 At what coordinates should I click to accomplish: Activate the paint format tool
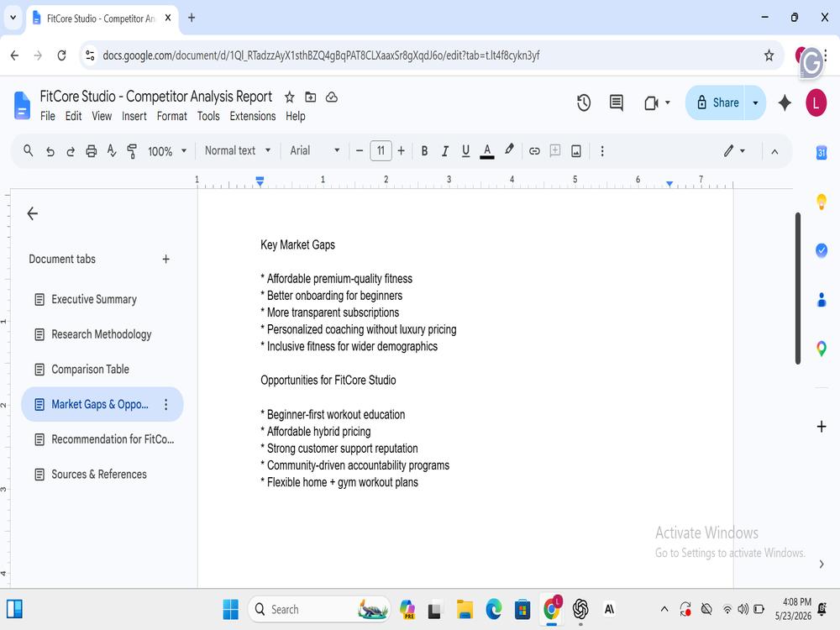(x=132, y=151)
